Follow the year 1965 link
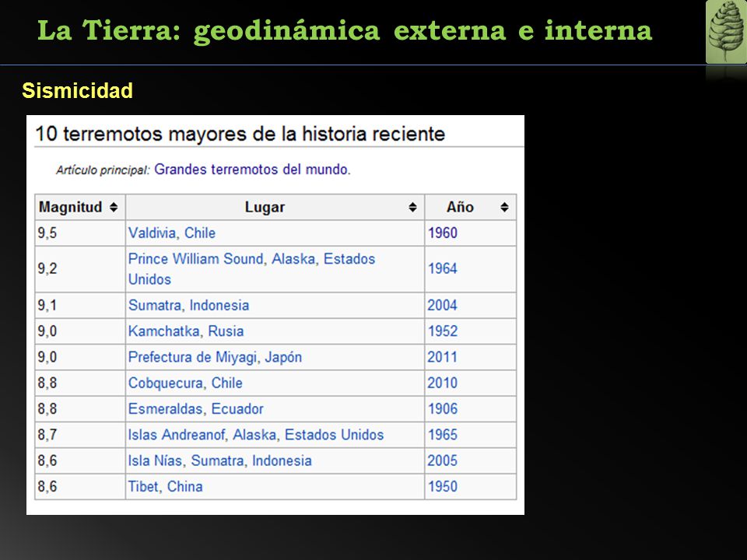This screenshot has width=747, height=560. pyautogui.click(x=443, y=435)
